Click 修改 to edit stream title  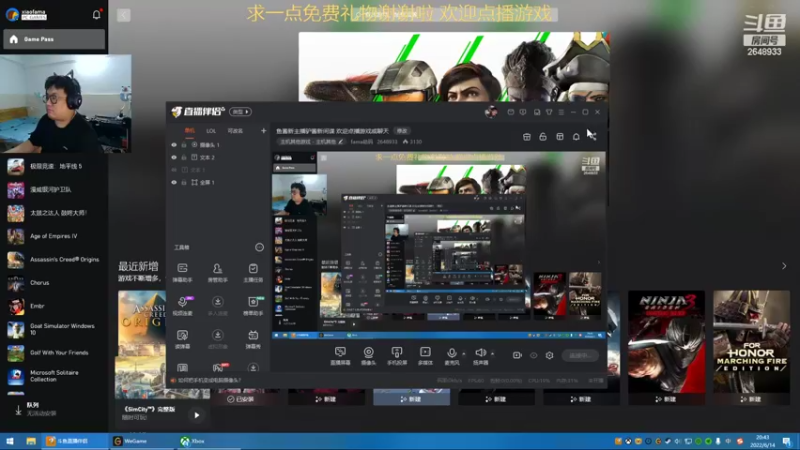point(402,131)
